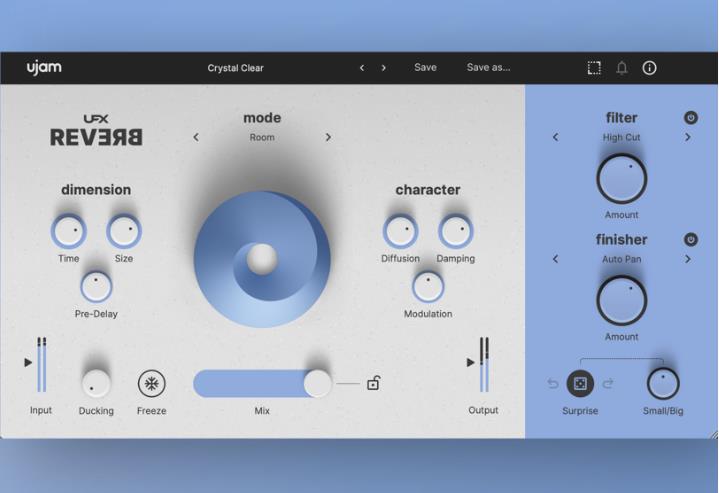This screenshot has height=493, width=719.
Task: Click the large blue central ring
Action: pos(262,260)
